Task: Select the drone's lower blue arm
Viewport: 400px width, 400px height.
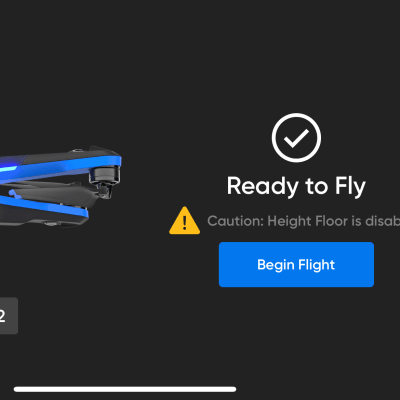Action: [x=43, y=207]
